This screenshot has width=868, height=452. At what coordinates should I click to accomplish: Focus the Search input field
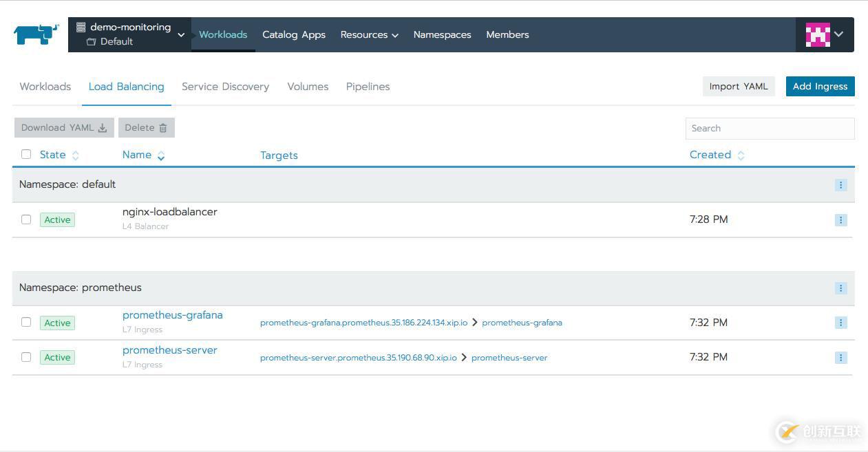(770, 128)
